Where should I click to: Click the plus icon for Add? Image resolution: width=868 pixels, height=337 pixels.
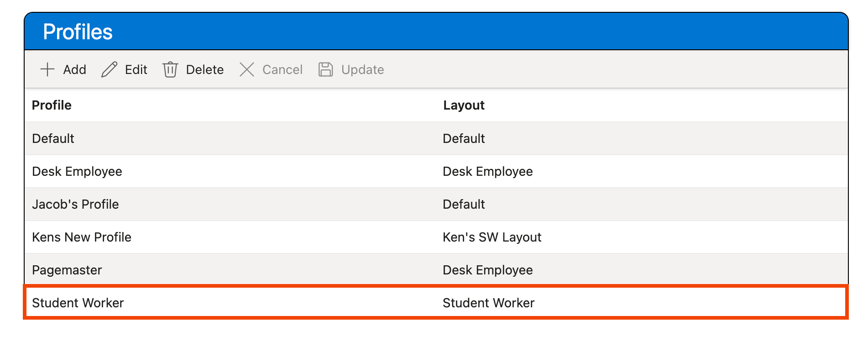coord(47,69)
